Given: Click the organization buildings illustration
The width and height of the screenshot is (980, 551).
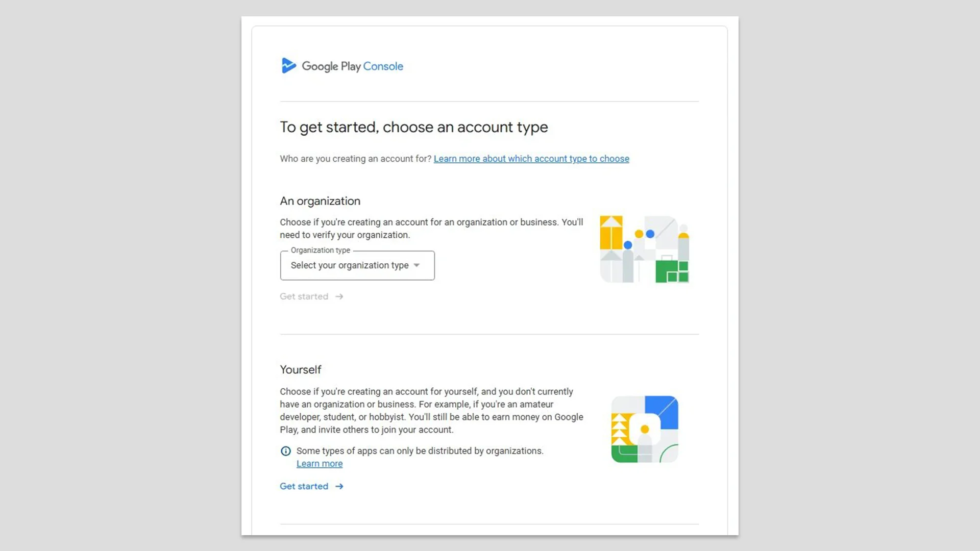Looking at the screenshot, I should 644,248.
